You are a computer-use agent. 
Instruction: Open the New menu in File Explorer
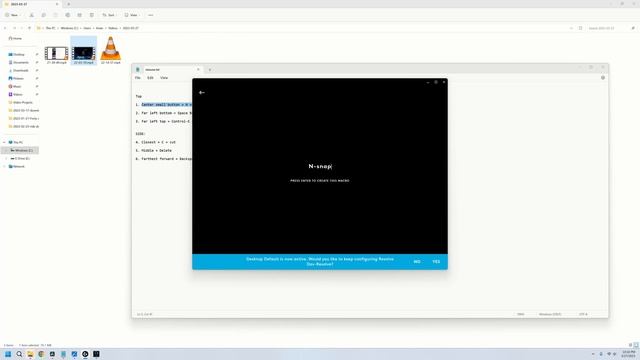click(x=12, y=15)
